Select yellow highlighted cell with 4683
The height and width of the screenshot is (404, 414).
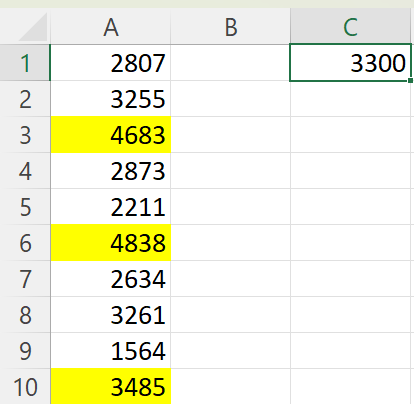click(111, 135)
